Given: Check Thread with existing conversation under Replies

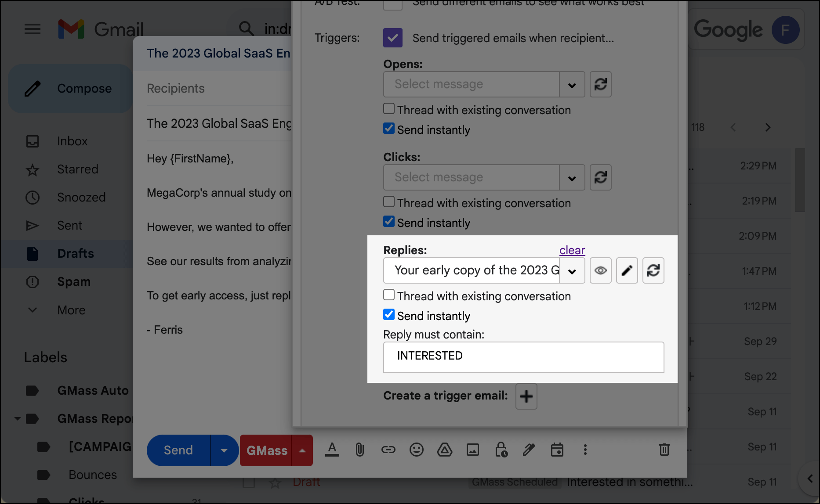Looking at the screenshot, I should click(x=389, y=295).
